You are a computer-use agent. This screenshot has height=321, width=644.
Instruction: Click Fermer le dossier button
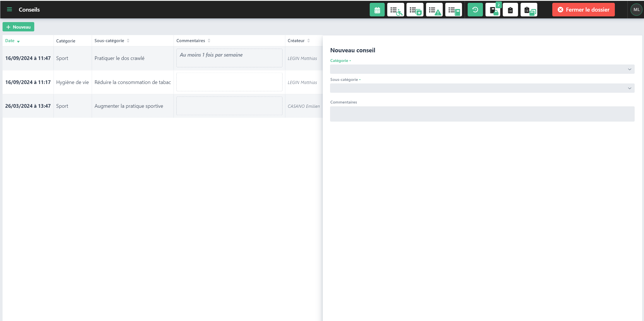tap(583, 10)
